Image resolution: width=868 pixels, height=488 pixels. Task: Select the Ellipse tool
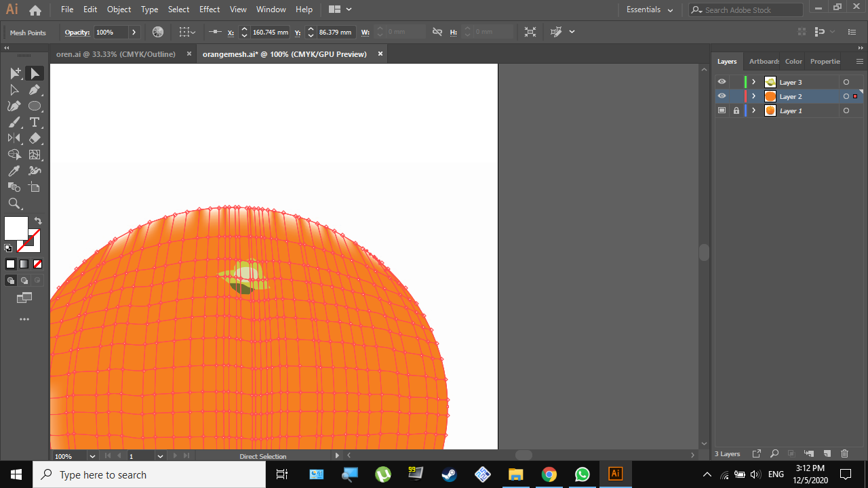pyautogui.click(x=35, y=106)
